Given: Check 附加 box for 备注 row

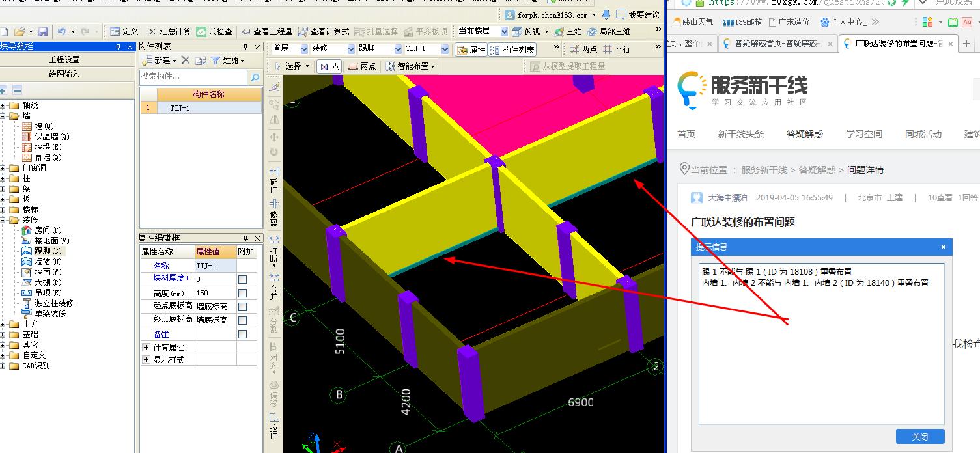Looking at the screenshot, I should point(242,334).
